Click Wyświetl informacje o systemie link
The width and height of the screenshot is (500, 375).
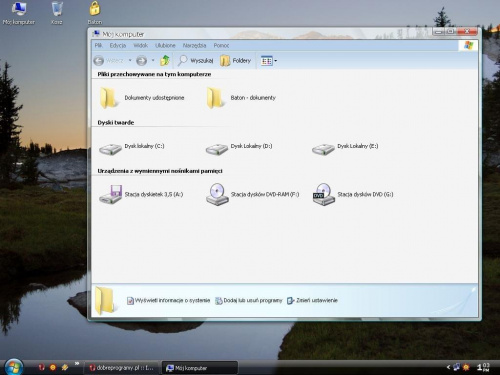tap(168, 300)
